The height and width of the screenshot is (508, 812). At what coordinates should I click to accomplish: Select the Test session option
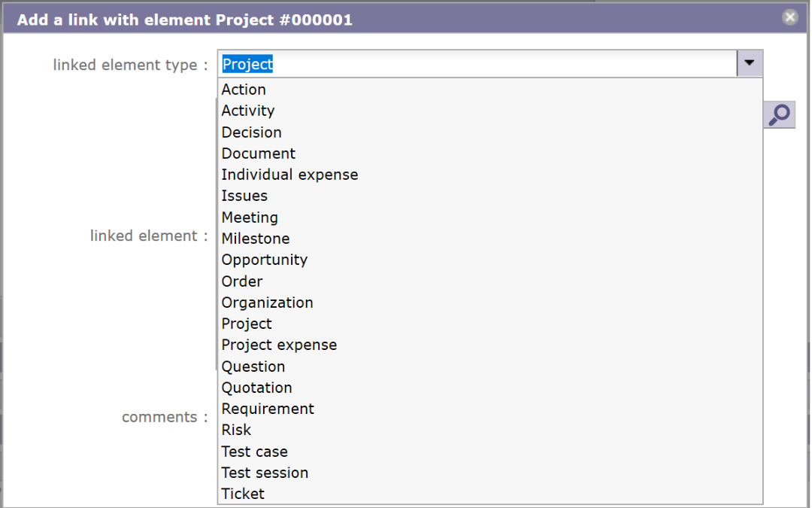(x=265, y=473)
